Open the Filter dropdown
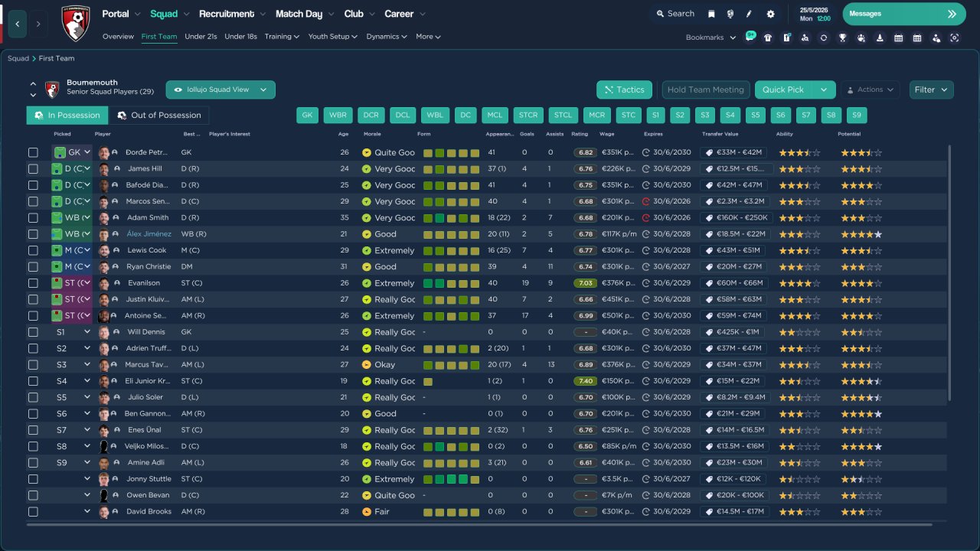The height and width of the screenshot is (551, 980). click(x=931, y=90)
